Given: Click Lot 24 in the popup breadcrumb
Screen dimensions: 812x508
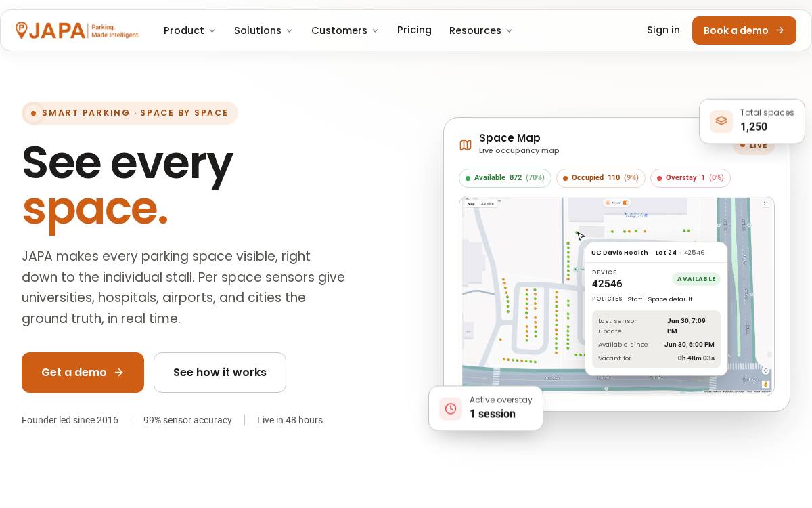Looking at the screenshot, I should 666,253.
